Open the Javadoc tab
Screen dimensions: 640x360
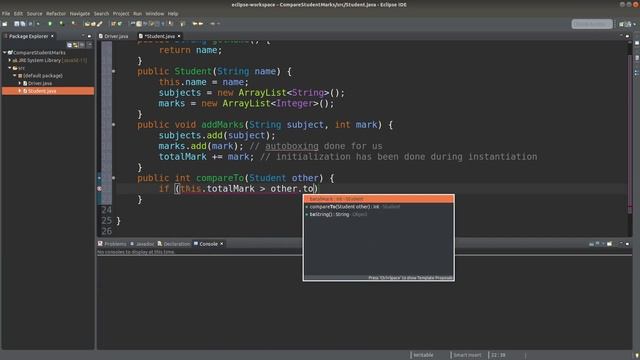click(x=142, y=244)
